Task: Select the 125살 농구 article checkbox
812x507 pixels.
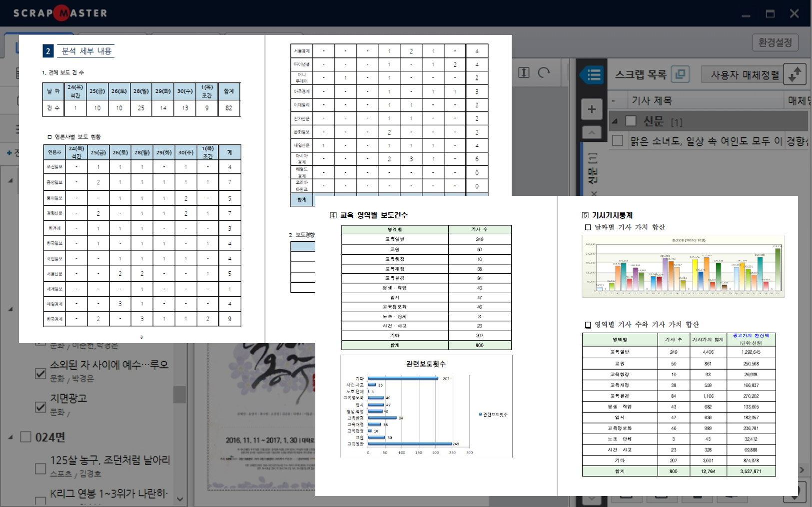Action: 40,469
